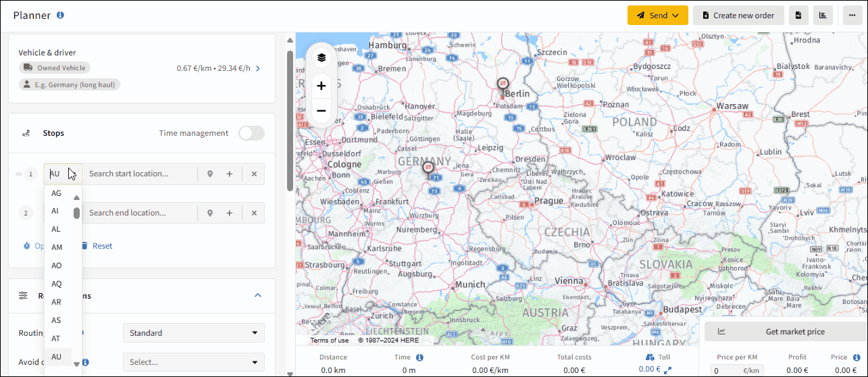Choose AU in the country list
Screen dimensions: 868x377
pos(58,357)
